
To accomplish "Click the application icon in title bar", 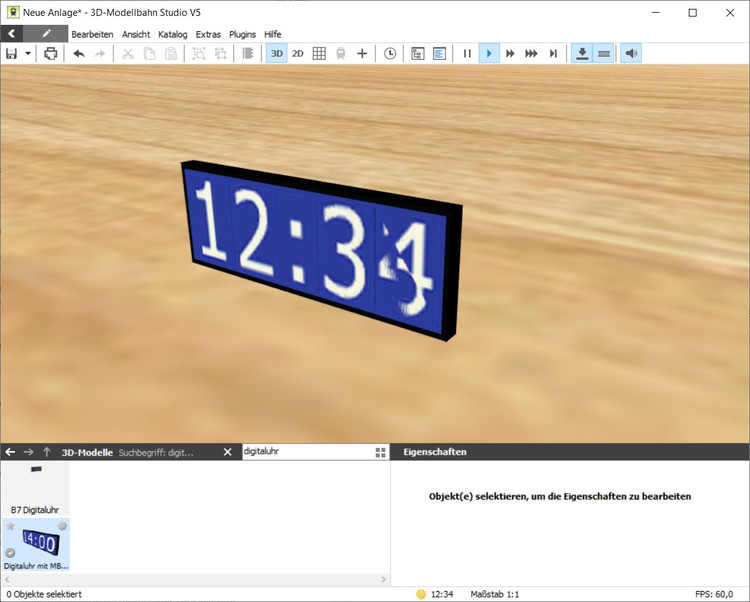I will click(x=13, y=12).
